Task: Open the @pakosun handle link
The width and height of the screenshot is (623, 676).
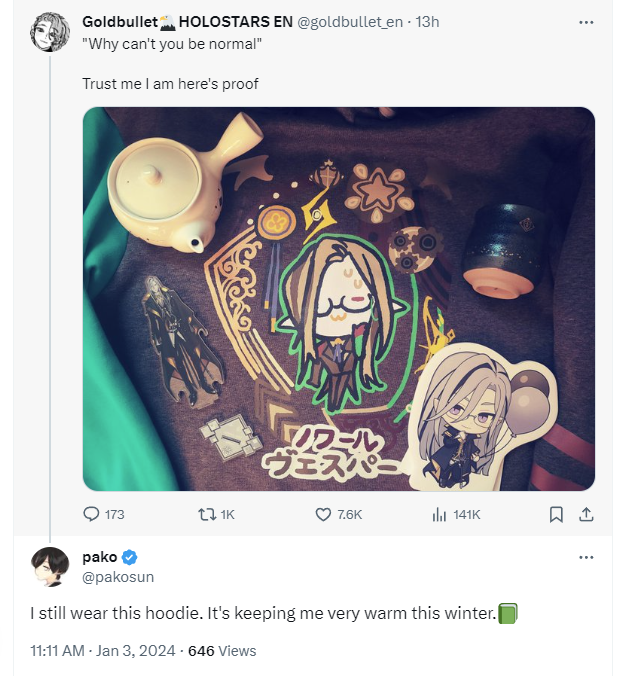Action: (x=118, y=577)
